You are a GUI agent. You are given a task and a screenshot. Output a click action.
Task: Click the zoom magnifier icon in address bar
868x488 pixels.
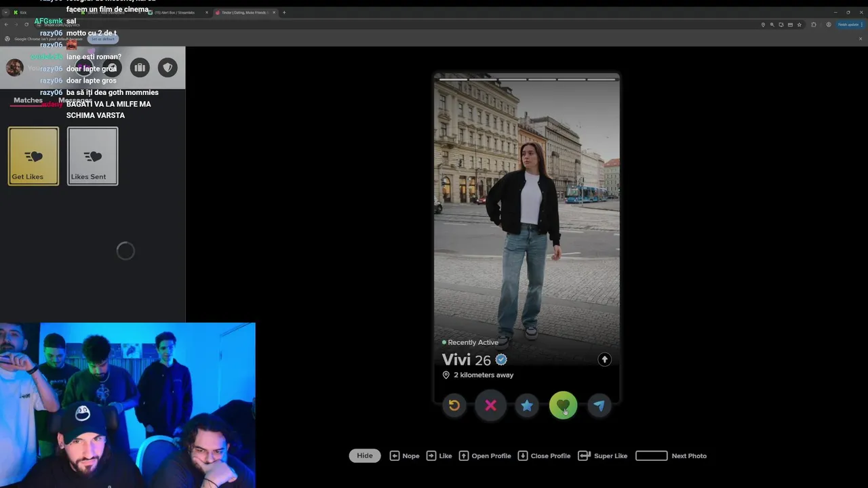(772, 24)
